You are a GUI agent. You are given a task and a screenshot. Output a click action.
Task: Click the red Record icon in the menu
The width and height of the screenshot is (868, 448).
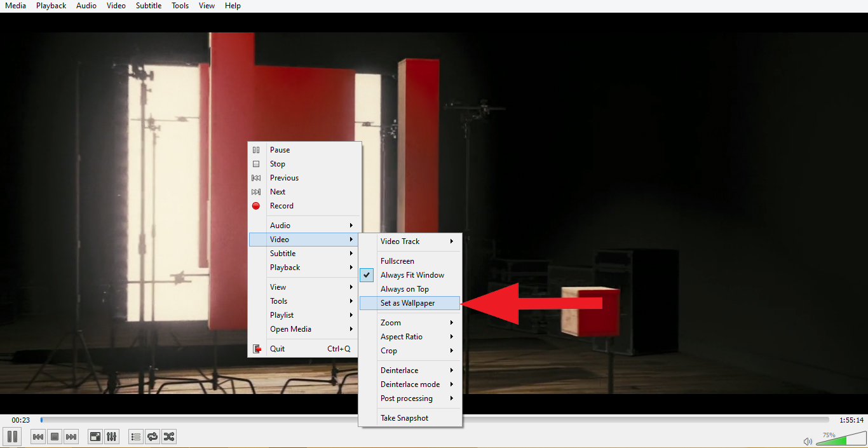256,206
